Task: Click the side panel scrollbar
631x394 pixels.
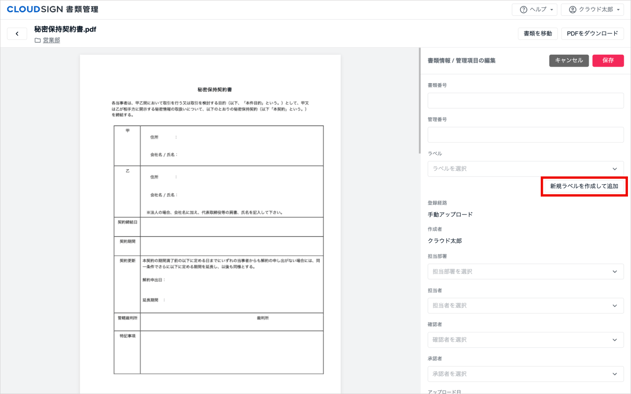Action: [x=420, y=101]
